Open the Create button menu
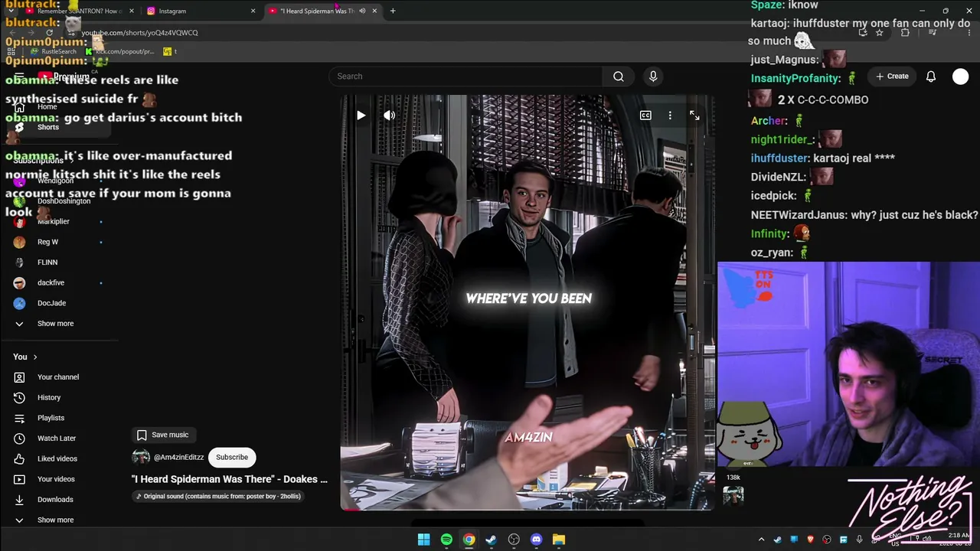The width and height of the screenshot is (980, 551). coord(892,77)
